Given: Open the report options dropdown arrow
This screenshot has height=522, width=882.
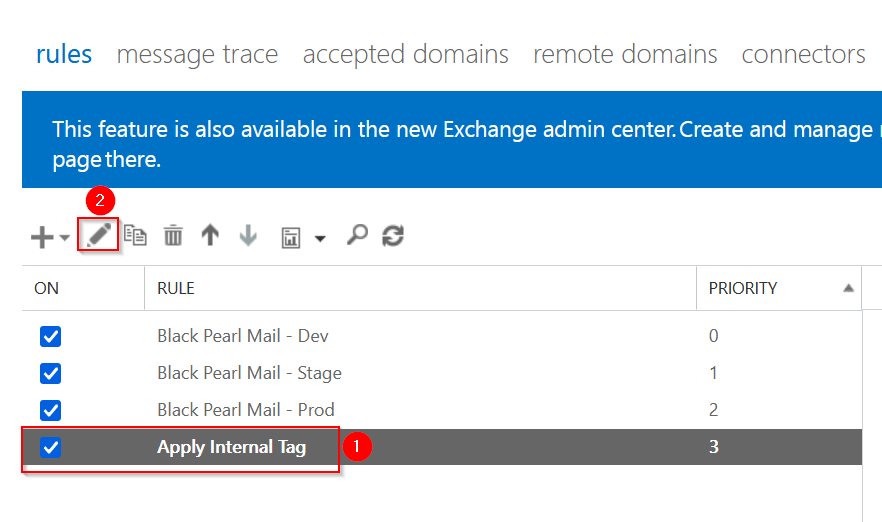Looking at the screenshot, I should point(320,239).
